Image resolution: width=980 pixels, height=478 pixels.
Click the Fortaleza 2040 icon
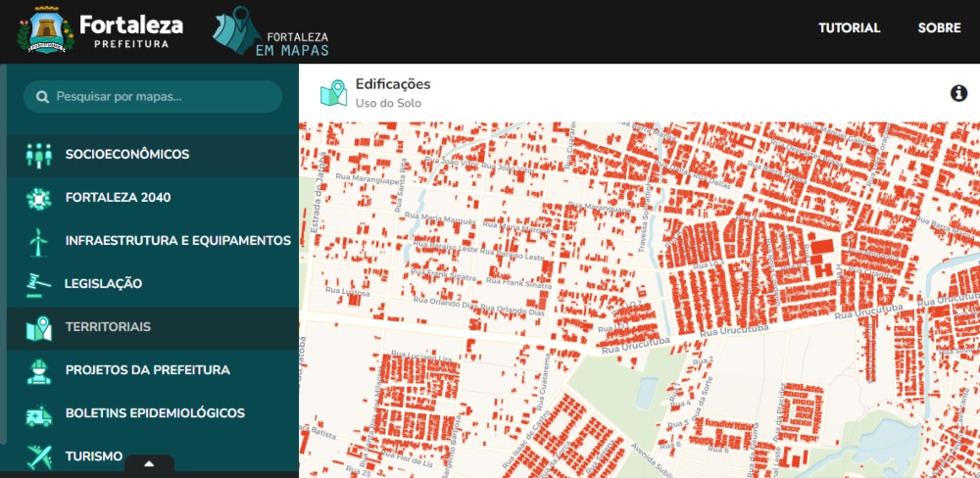(x=39, y=198)
